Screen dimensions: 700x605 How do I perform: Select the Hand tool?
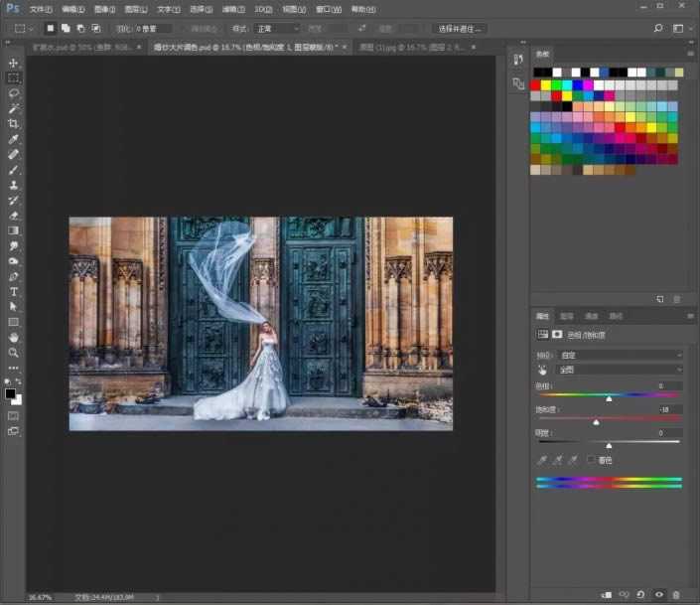(x=14, y=338)
